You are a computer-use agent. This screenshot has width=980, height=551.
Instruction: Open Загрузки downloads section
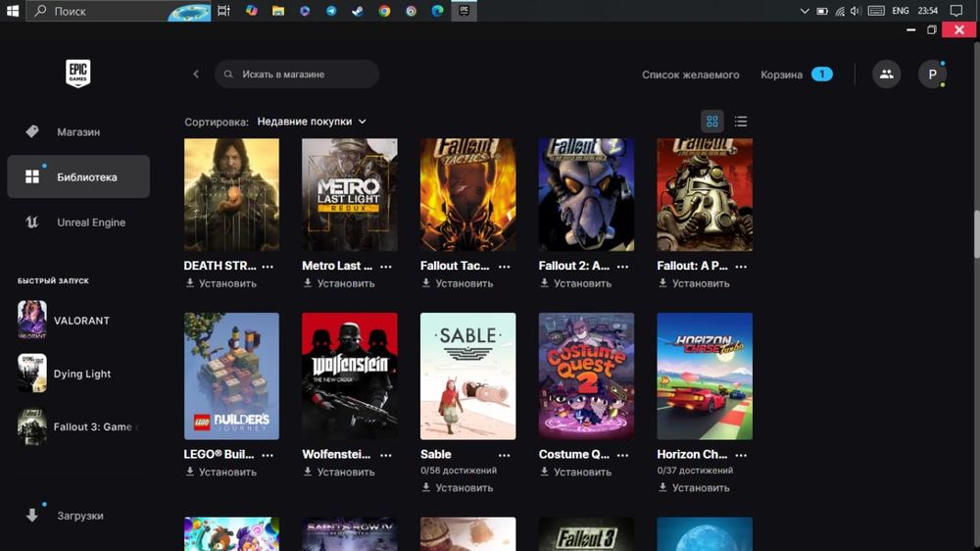pos(78,516)
